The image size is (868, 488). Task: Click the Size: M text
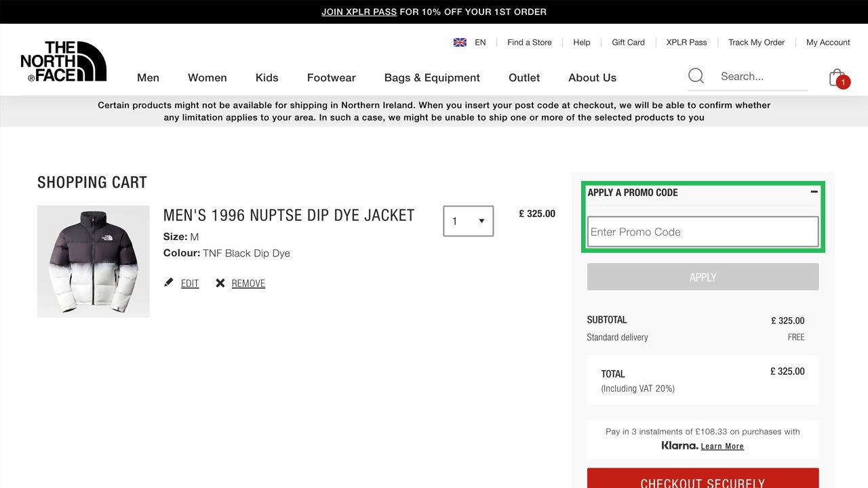(x=181, y=237)
